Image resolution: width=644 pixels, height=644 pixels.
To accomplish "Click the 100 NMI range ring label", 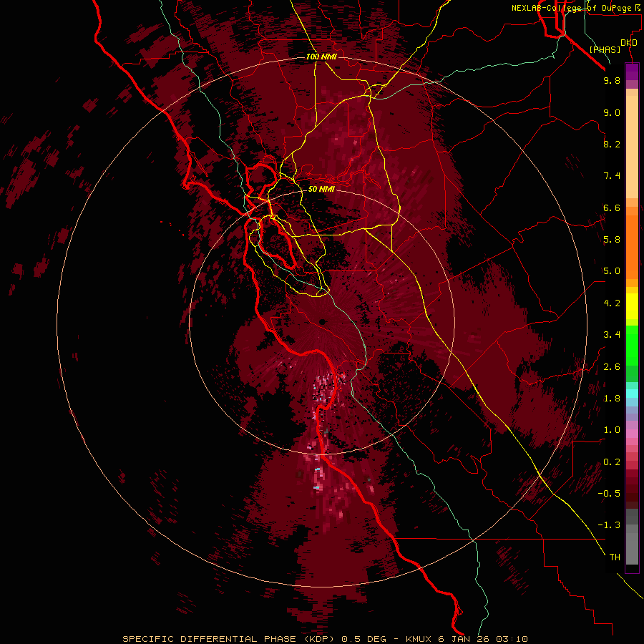I will tap(321, 57).
